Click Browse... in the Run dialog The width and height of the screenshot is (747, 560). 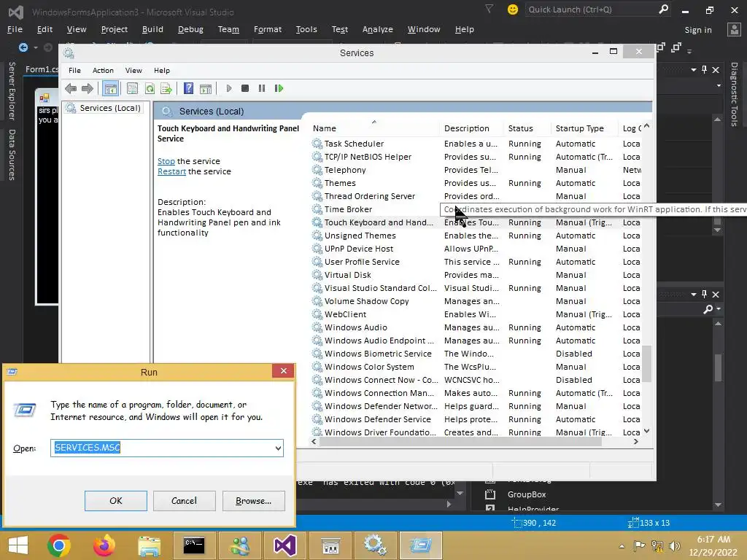coord(253,501)
